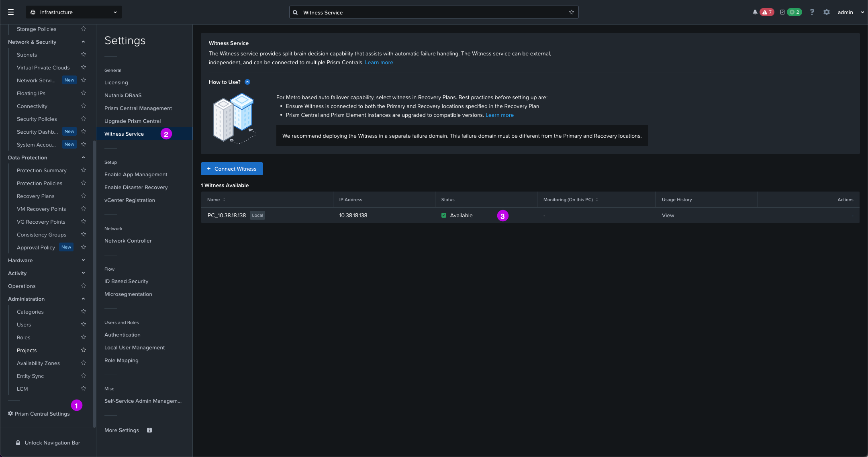
Task: Open Network Controller settings
Action: 128,241
